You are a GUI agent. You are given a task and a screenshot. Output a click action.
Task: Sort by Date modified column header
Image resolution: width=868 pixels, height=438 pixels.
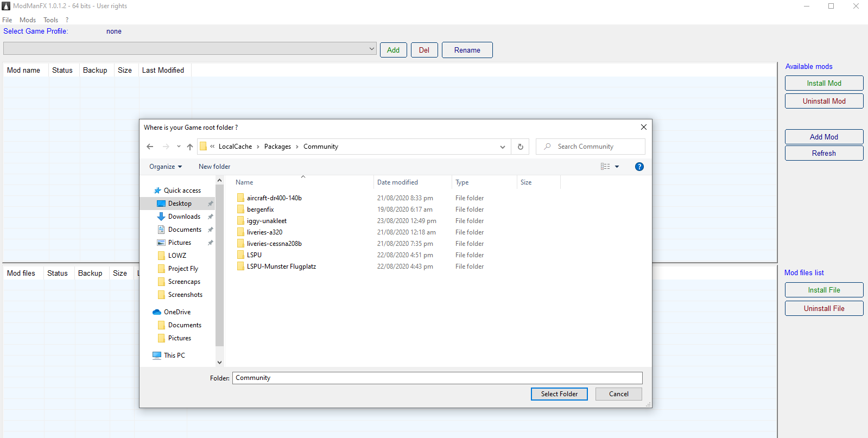point(413,182)
